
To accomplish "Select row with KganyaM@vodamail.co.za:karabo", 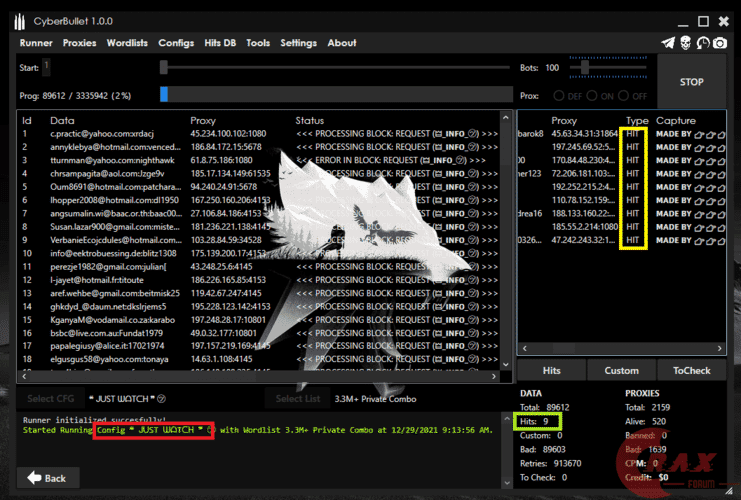I will coord(259,320).
